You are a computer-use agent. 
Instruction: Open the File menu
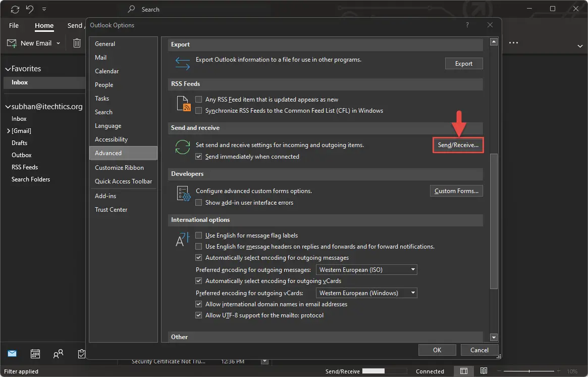point(14,26)
